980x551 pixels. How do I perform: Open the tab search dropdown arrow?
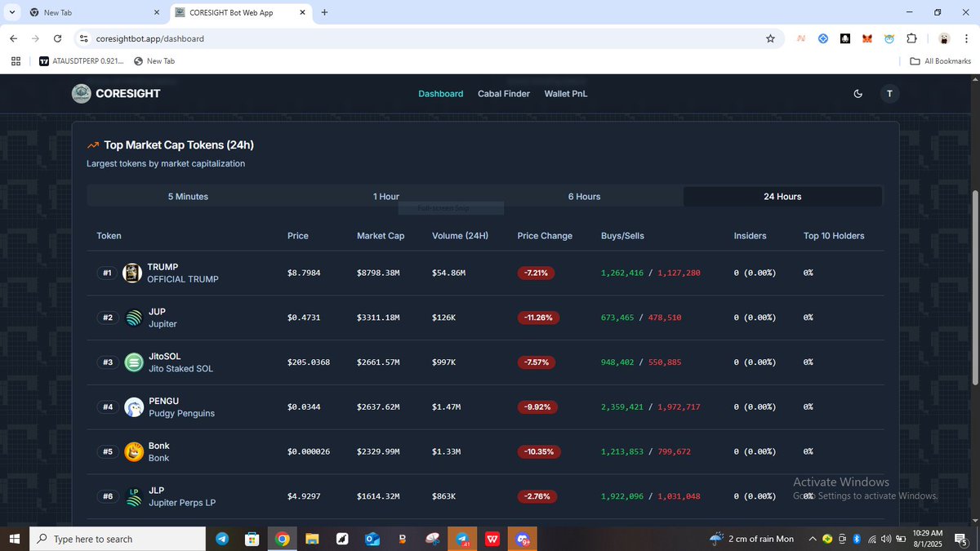pyautogui.click(x=12, y=12)
